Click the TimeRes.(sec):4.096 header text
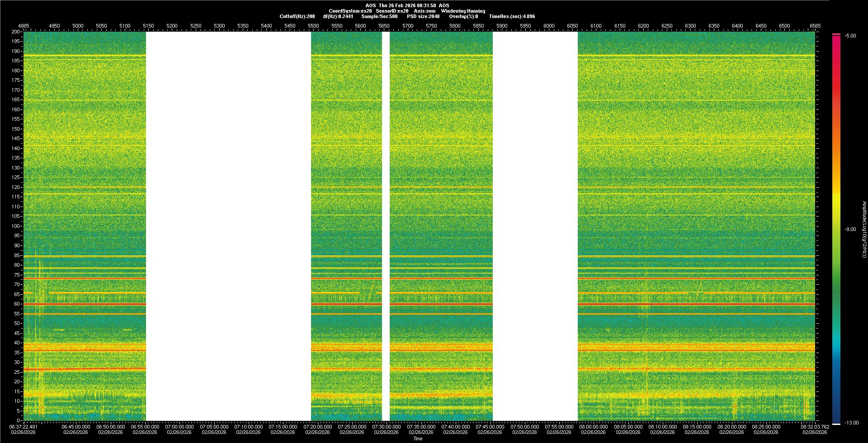Image resolution: width=868 pixels, height=443 pixels. pos(512,16)
